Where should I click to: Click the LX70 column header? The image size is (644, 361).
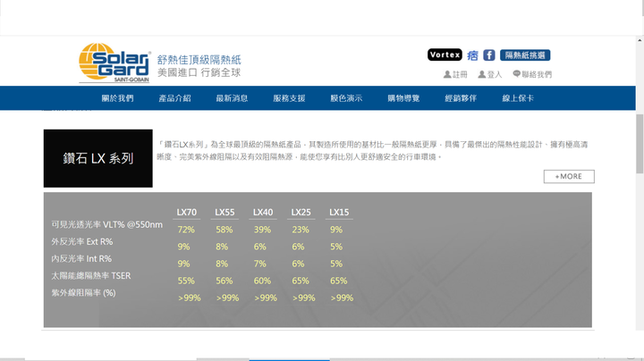tap(186, 212)
